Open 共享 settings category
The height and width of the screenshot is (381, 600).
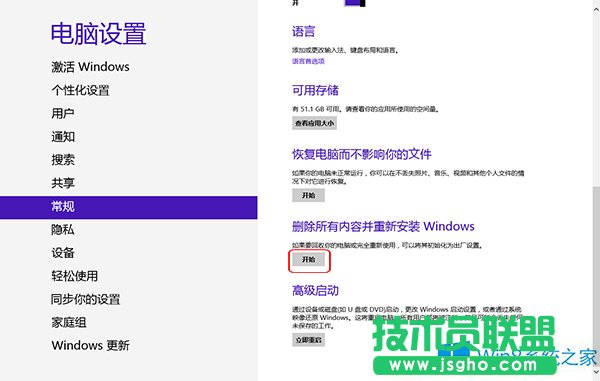click(x=63, y=183)
